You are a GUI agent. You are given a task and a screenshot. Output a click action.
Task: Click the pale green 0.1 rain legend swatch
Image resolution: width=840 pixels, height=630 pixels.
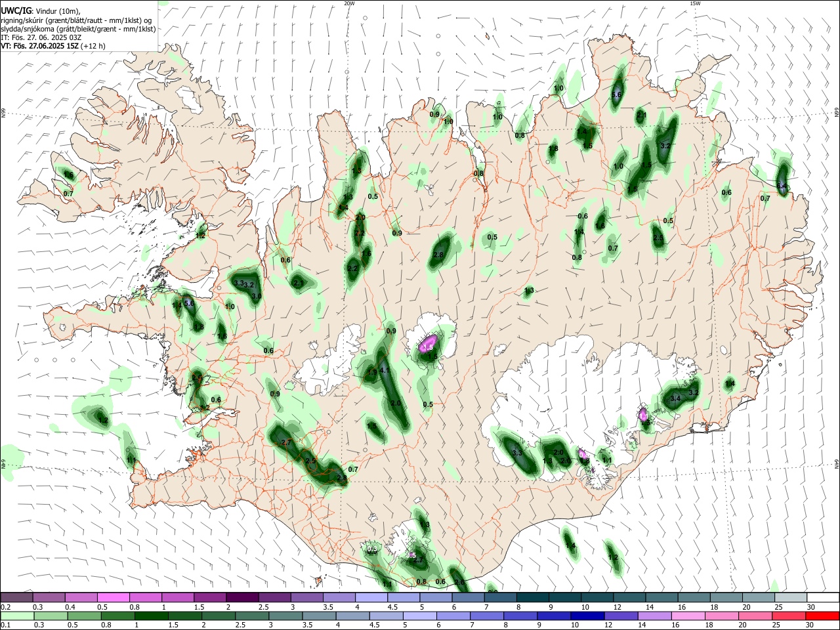16,616
